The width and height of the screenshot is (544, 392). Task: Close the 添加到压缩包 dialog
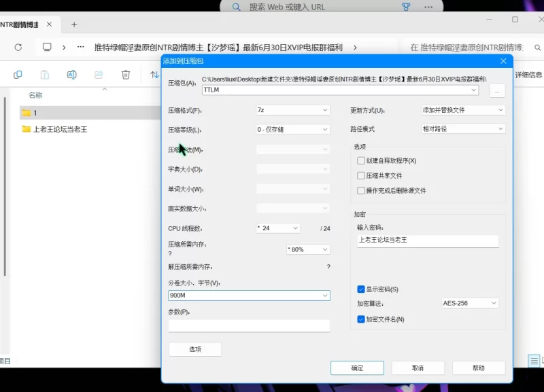[503, 61]
